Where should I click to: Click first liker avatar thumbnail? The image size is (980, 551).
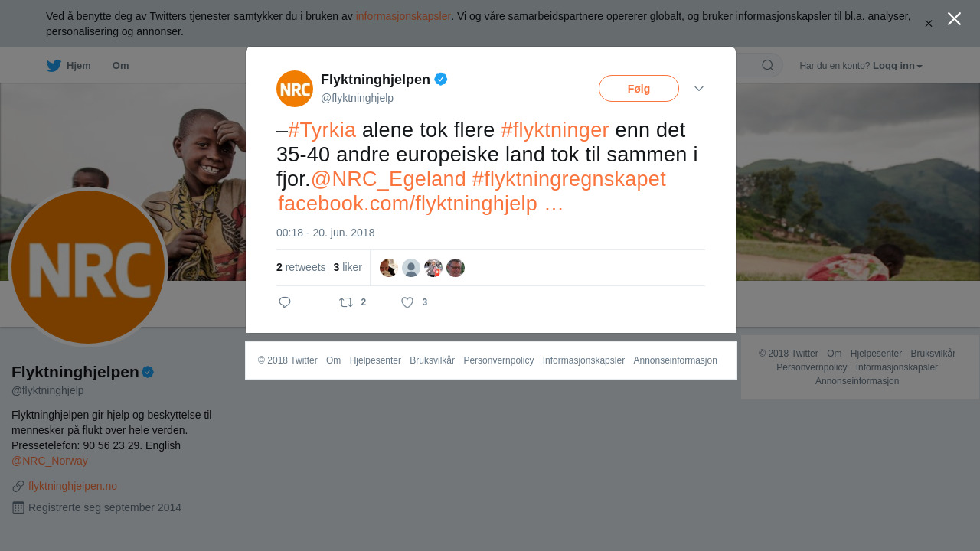389,268
